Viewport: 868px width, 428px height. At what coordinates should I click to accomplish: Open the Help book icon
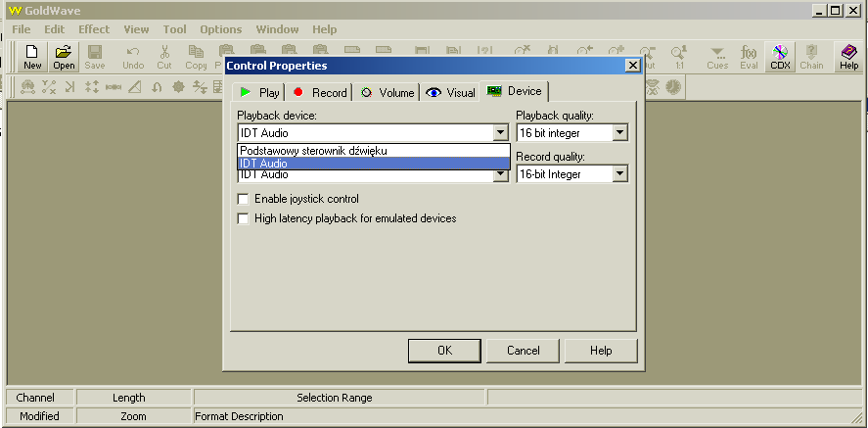pos(848,58)
